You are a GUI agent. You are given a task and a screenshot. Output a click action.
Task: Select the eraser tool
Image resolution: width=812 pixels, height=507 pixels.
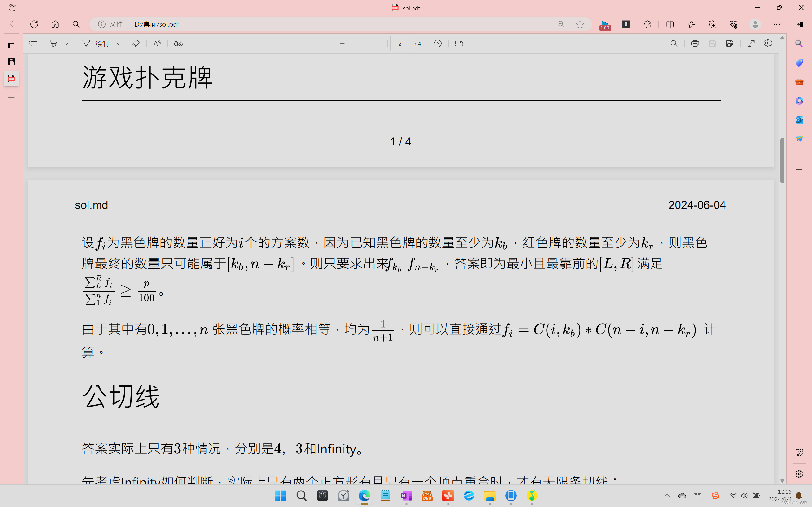pyautogui.click(x=135, y=43)
